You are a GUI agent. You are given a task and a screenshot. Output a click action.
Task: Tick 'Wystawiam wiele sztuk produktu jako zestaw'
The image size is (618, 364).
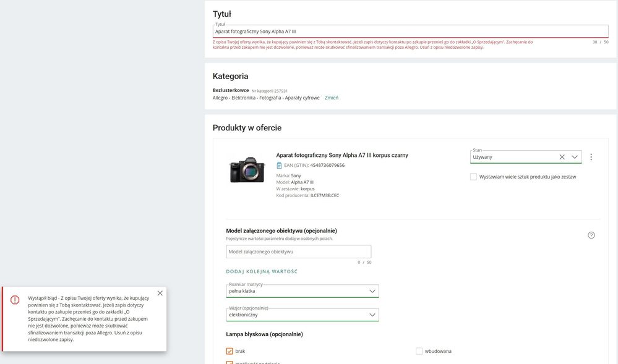click(473, 177)
